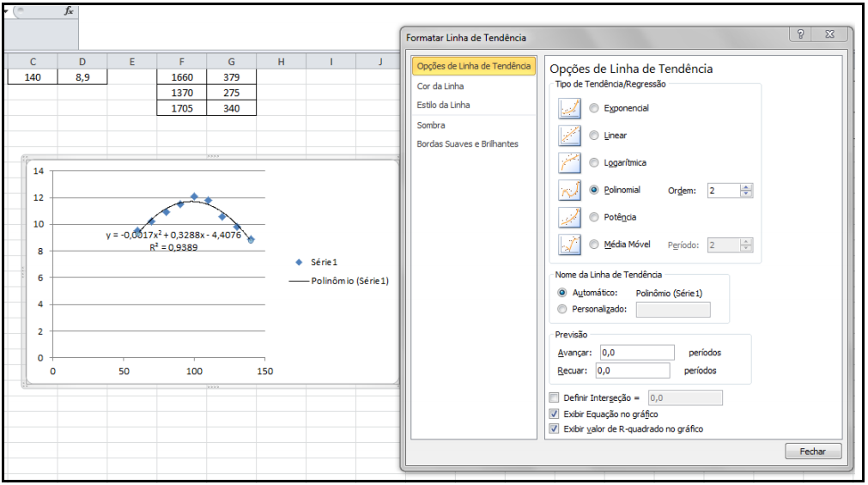Click the Linear trendline type icon
The width and height of the screenshot is (868, 485).
pyautogui.click(x=569, y=136)
